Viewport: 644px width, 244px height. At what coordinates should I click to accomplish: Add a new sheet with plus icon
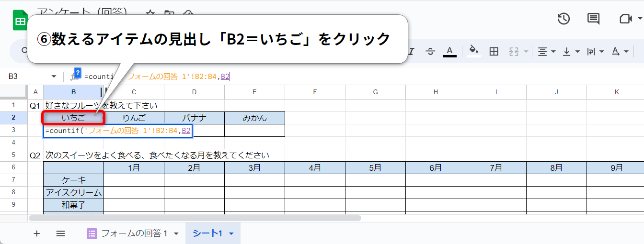click(x=37, y=233)
